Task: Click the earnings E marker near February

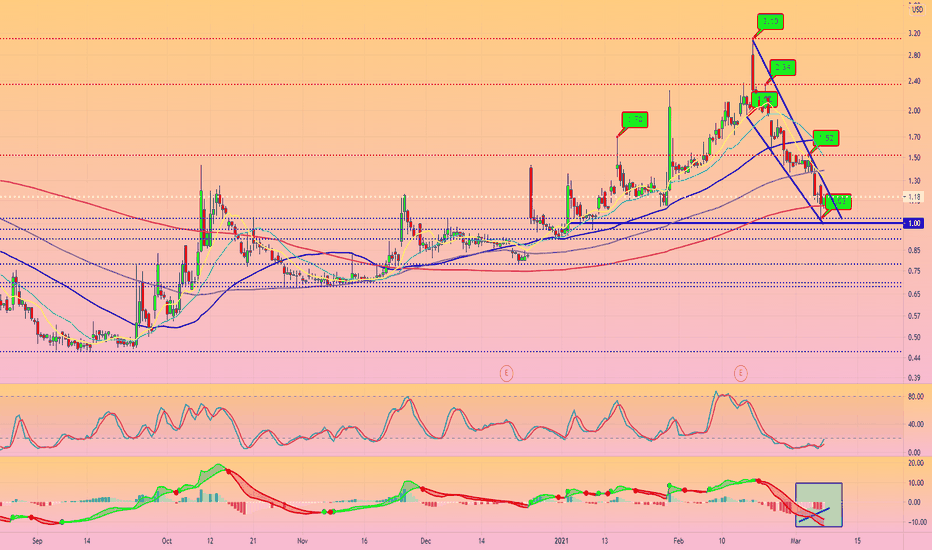Action: [x=740, y=373]
